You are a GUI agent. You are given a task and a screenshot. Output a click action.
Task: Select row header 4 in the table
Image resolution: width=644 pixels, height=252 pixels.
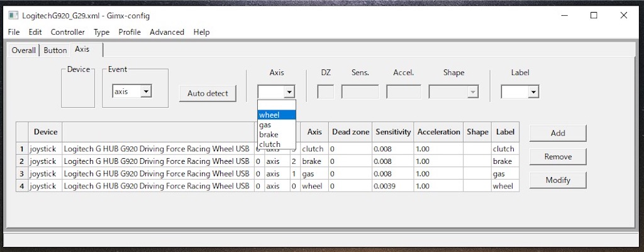tap(22, 186)
